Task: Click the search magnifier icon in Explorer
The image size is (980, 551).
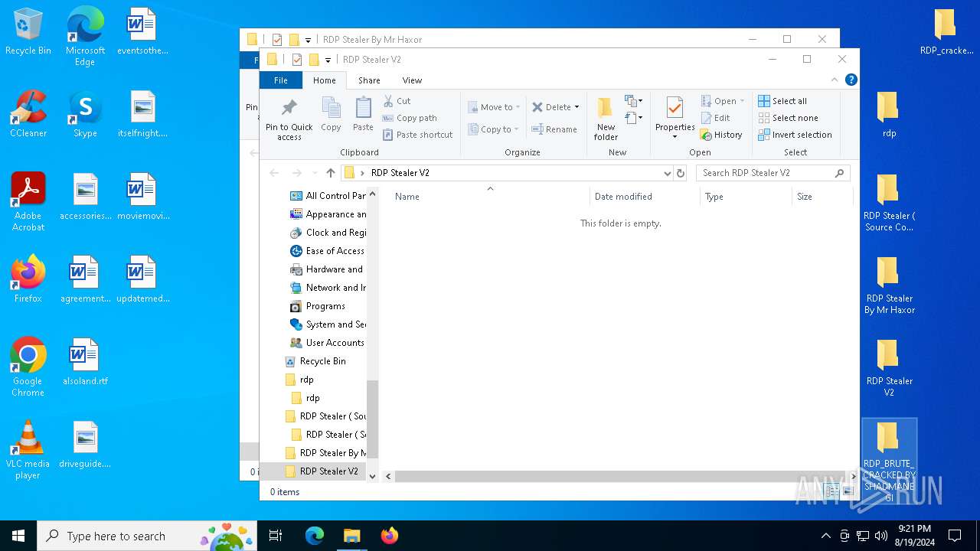Action: [839, 173]
